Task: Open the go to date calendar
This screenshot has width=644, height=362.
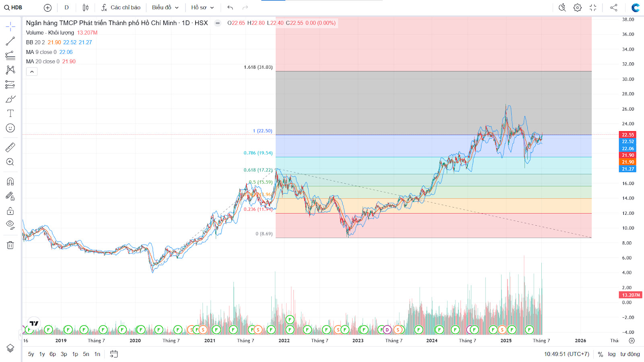Action: click(x=114, y=354)
